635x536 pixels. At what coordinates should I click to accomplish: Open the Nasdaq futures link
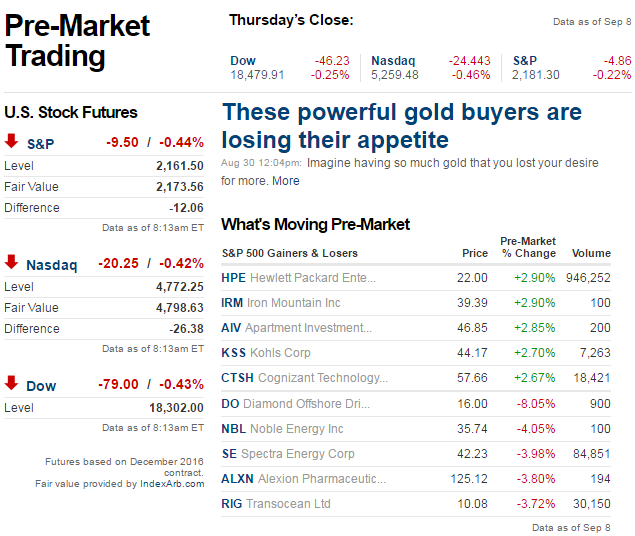pos(51,265)
